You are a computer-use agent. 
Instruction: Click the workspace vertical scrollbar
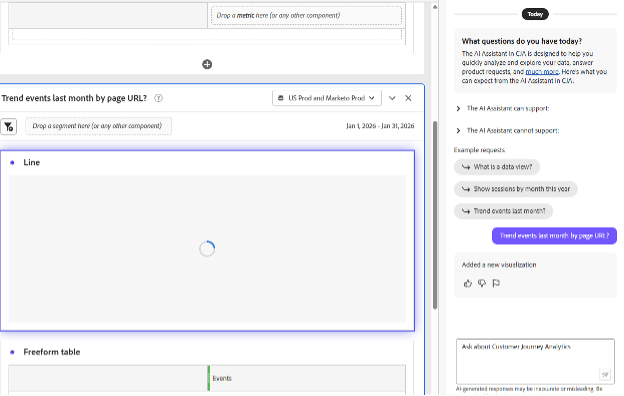click(x=435, y=215)
